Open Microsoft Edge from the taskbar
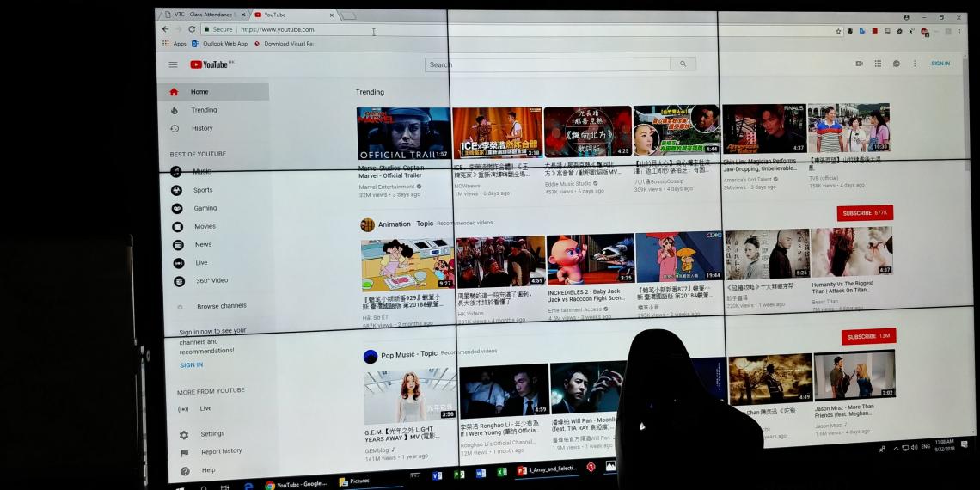The height and width of the screenshot is (490, 980). (248, 486)
